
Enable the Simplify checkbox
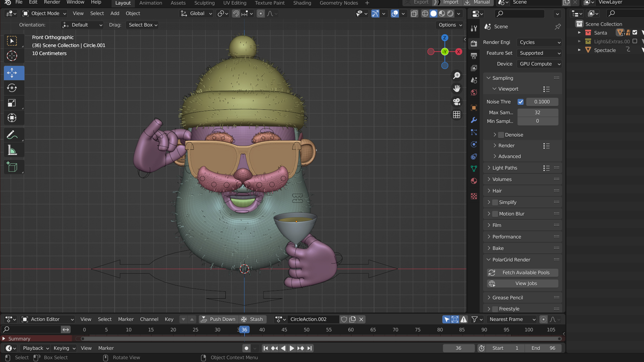pos(495,202)
